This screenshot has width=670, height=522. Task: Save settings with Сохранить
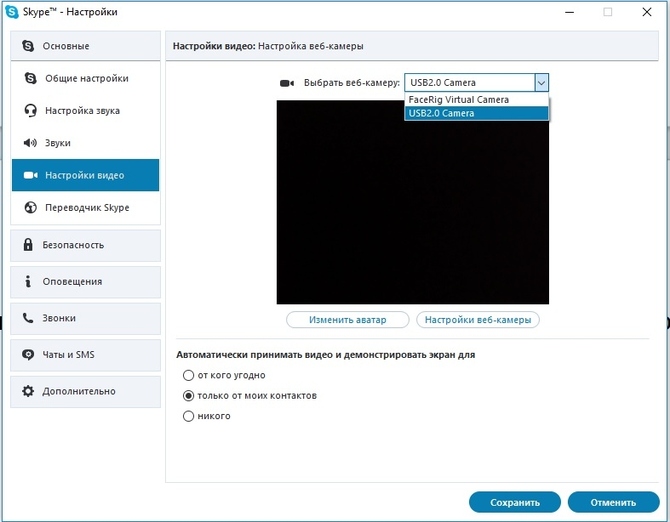click(x=514, y=502)
